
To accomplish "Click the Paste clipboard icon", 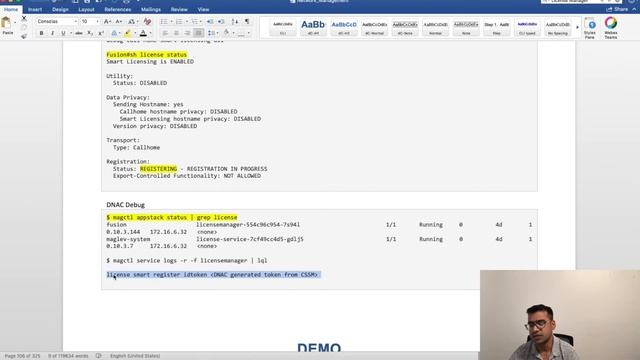I will click(x=7, y=23).
